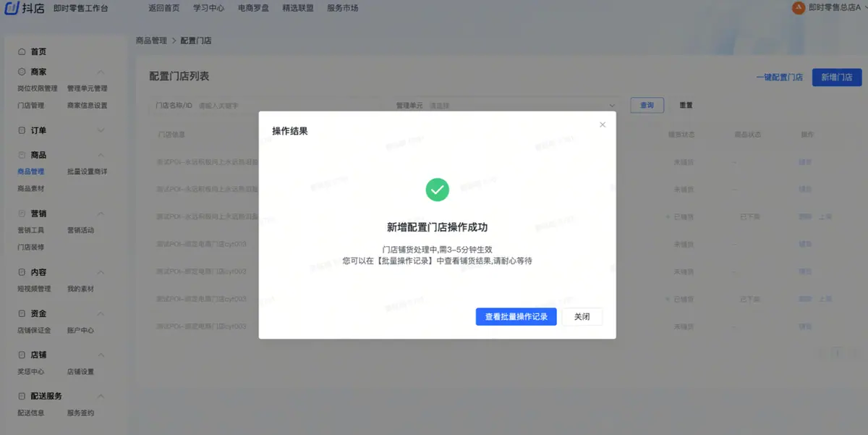Open 奖惩中心 in the sidebar
Image resolution: width=868 pixels, height=435 pixels.
click(30, 371)
